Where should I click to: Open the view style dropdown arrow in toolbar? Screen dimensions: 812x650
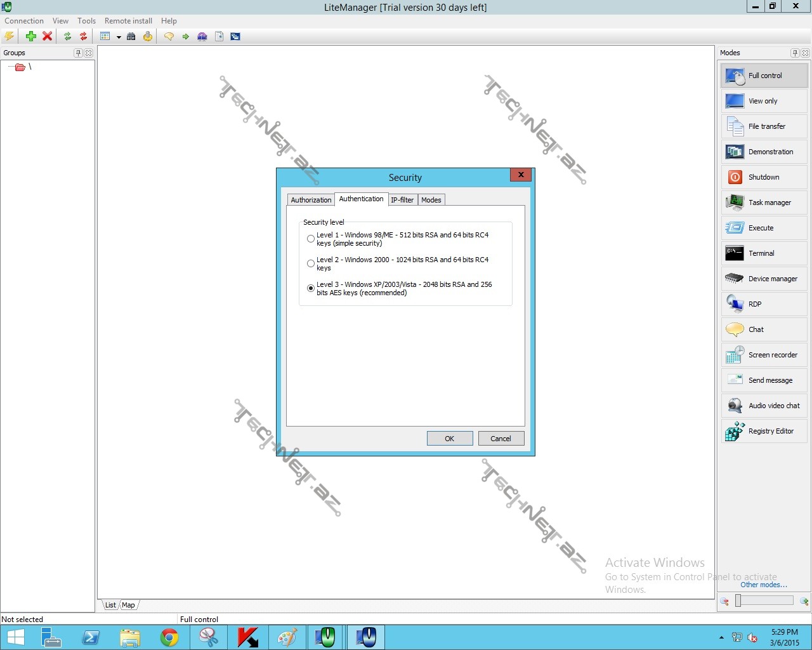pos(119,37)
